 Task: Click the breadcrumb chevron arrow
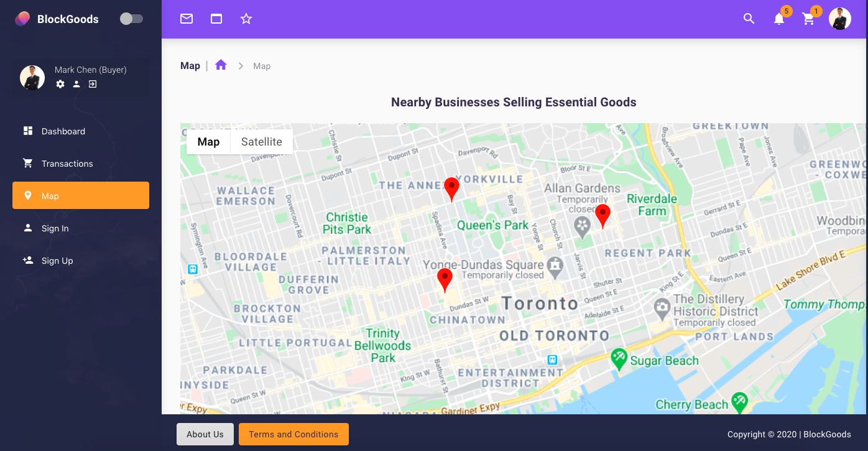[x=241, y=66]
